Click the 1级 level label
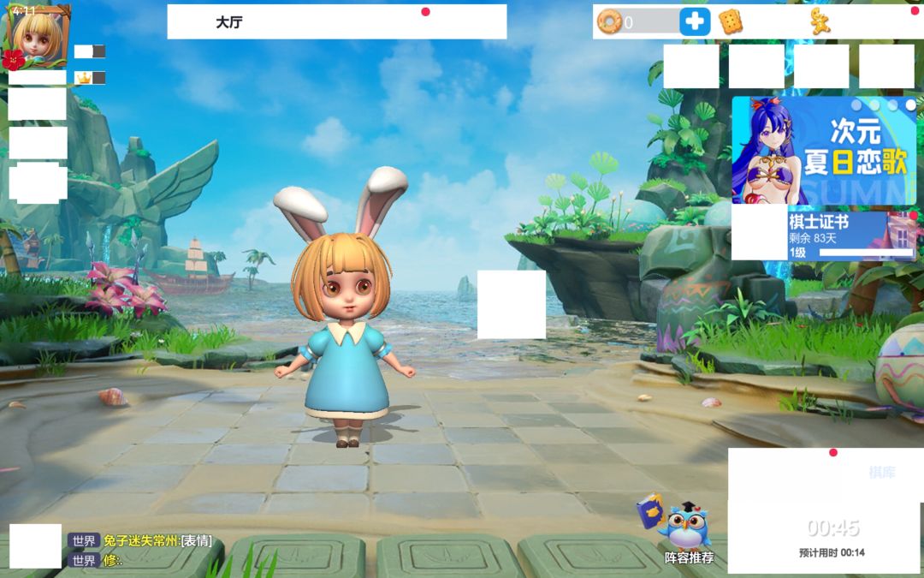 click(x=797, y=253)
